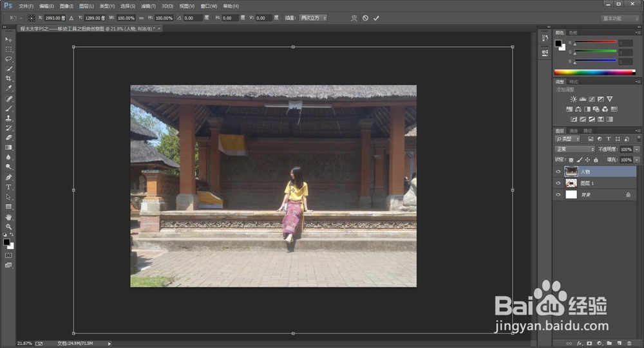644x348 pixels.
Task: Open the 文件(F) menu
Action: 26,6
